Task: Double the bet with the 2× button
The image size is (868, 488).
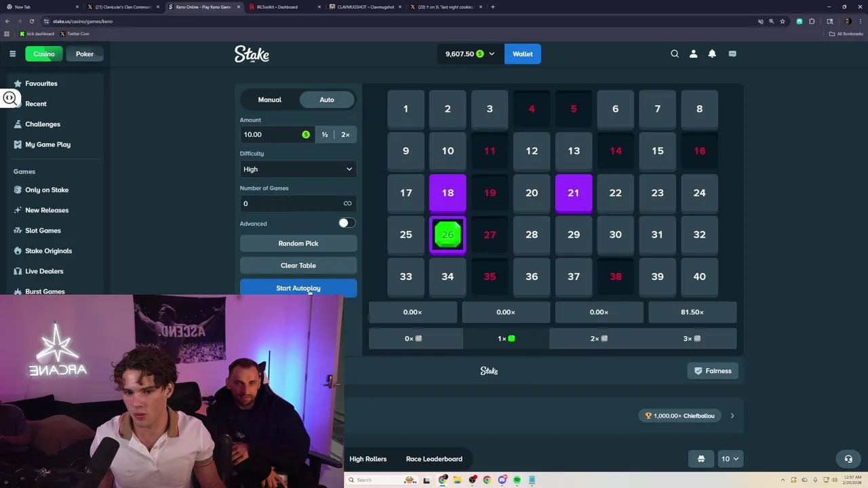Action: click(x=345, y=134)
